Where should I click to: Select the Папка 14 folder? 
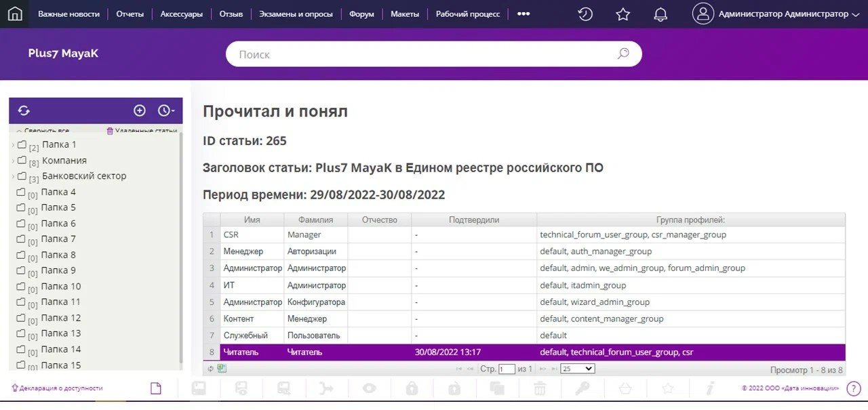click(x=61, y=350)
